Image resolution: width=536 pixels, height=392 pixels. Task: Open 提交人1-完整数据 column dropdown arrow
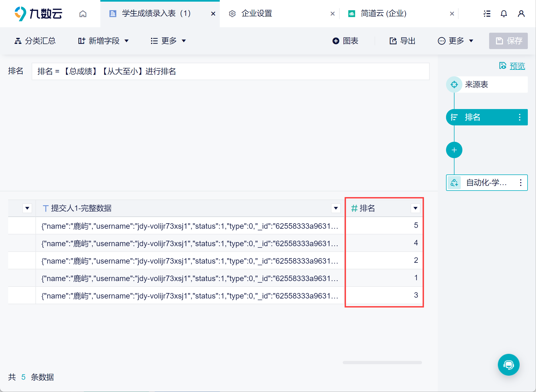coord(336,208)
